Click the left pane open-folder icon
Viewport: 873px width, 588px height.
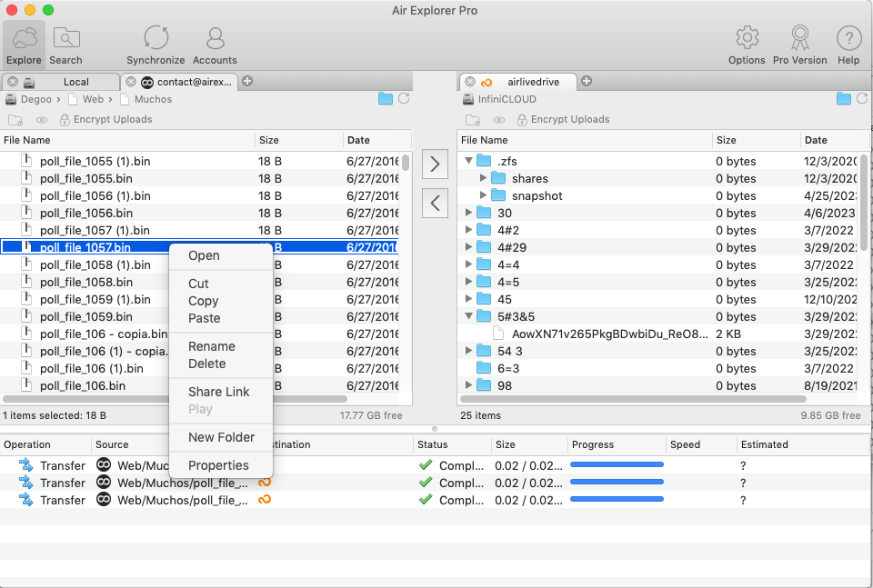386,99
